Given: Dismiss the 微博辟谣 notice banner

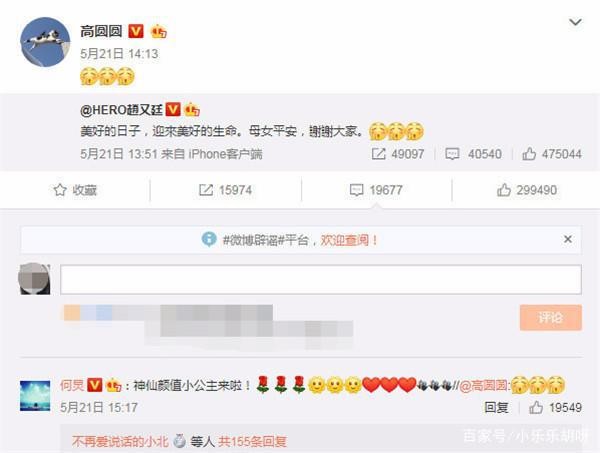Looking at the screenshot, I should click(568, 240).
